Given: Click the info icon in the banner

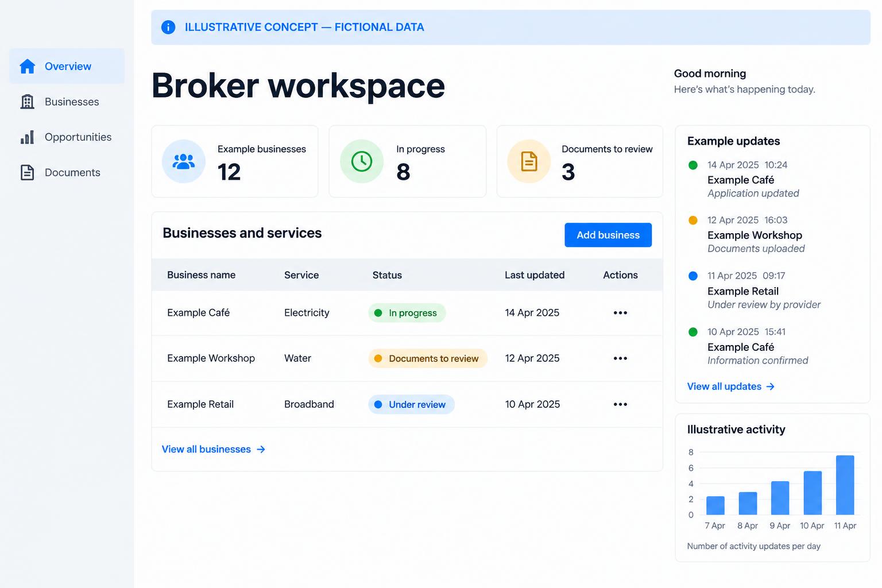Looking at the screenshot, I should 168,27.
